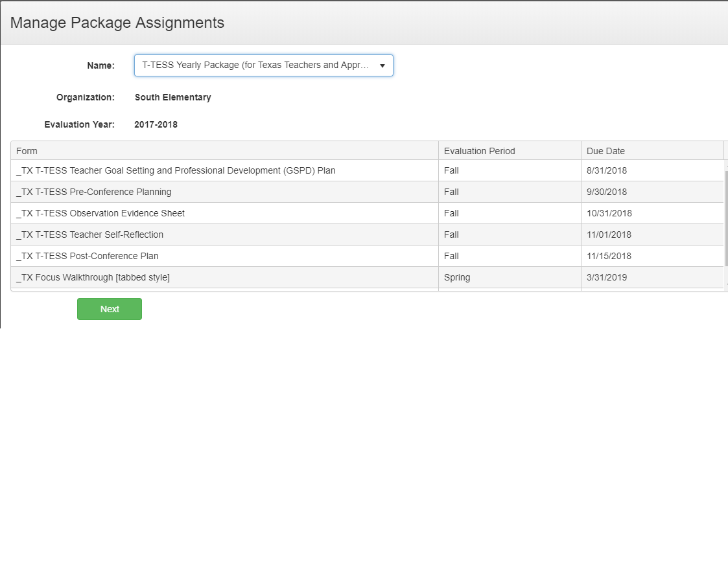The height and width of the screenshot is (583, 728).
Task: Select the TX Focus Walkthrough tabbed style form
Action: [93, 277]
